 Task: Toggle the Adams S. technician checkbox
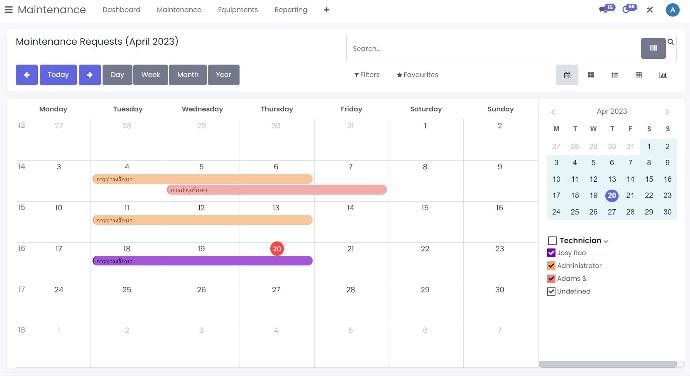pyautogui.click(x=551, y=278)
